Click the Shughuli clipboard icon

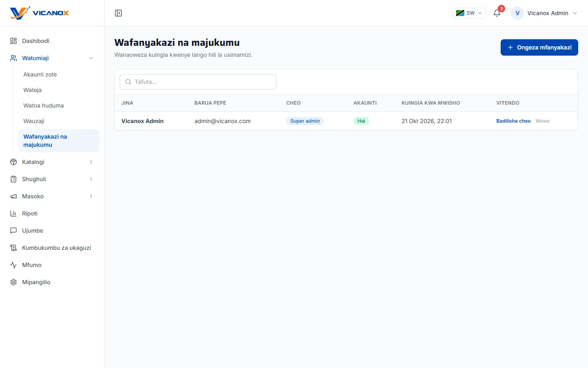tap(13, 179)
